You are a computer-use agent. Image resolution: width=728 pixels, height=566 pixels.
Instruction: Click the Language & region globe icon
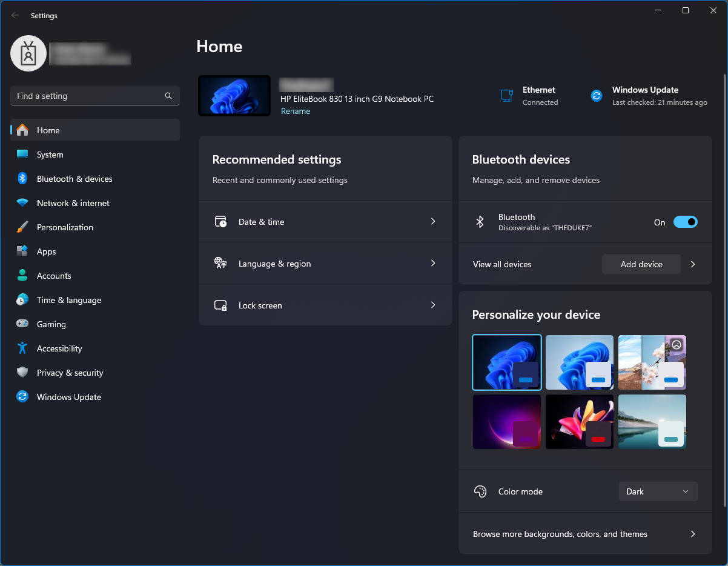click(x=220, y=264)
